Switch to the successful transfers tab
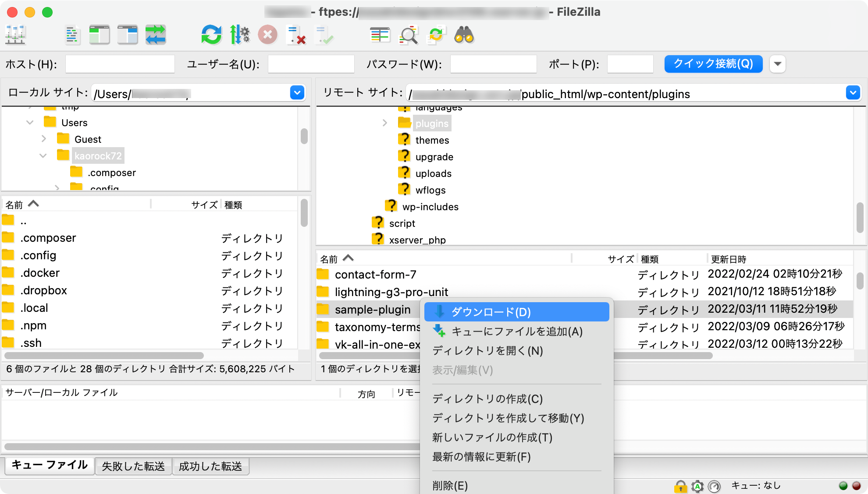 210,466
